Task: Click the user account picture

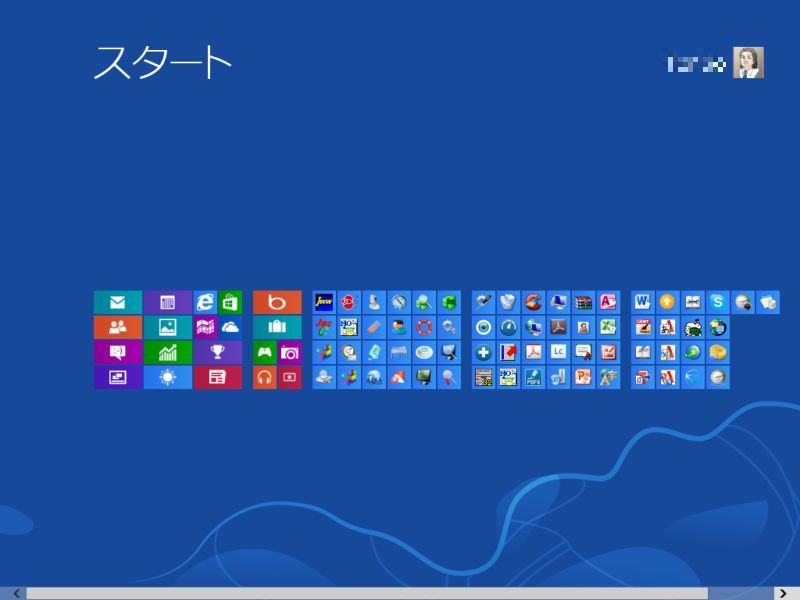Action: click(748, 63)
